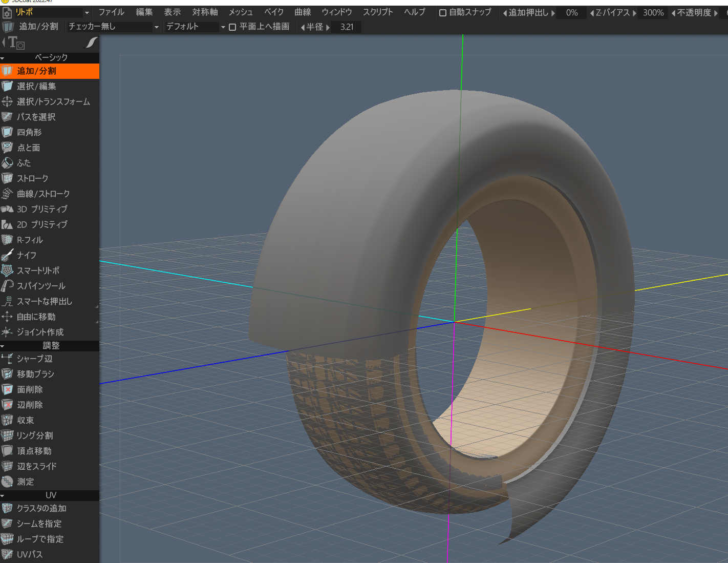Open the 対称軸 menu
The image size is (728, 563).
coord(205,12)
